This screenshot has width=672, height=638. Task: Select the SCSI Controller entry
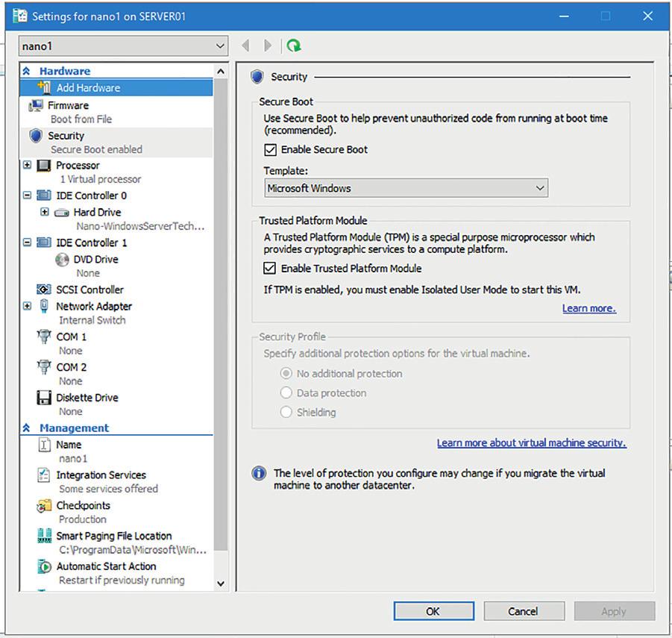pyautogui.click(x=116, y=290)
